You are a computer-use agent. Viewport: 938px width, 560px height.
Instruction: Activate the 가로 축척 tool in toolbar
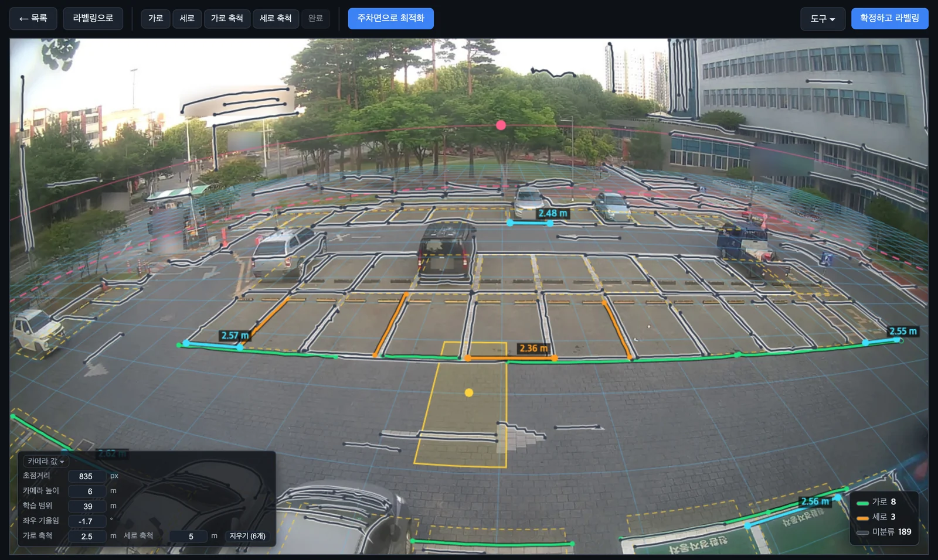(x=227, y=18)
